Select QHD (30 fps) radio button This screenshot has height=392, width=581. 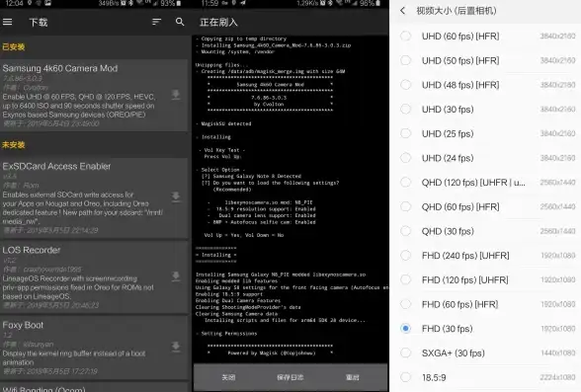click(x=406, y=231)
